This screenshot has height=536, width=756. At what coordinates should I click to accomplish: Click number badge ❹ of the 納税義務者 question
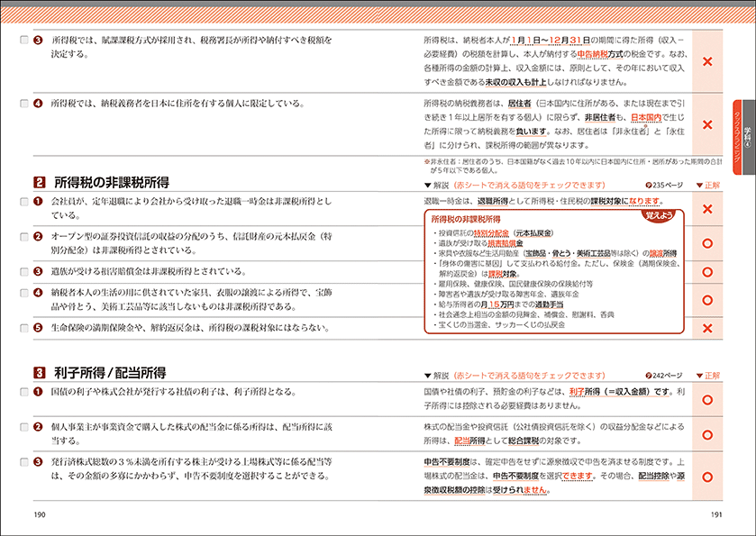tap(38, 104)
